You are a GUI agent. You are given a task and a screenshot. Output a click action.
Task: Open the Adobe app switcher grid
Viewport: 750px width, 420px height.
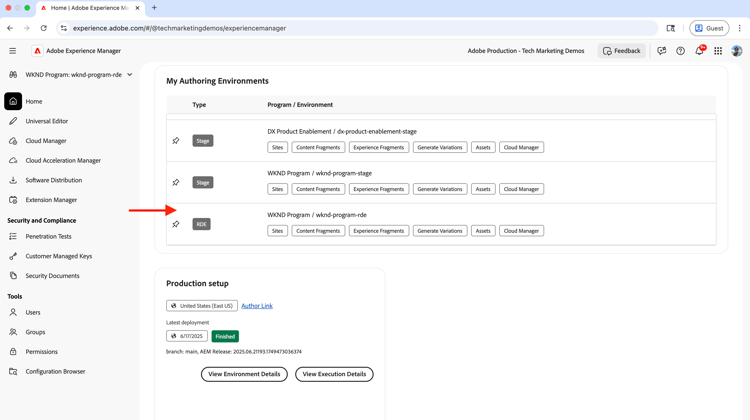pyautogui.click(x=718, y=51)
